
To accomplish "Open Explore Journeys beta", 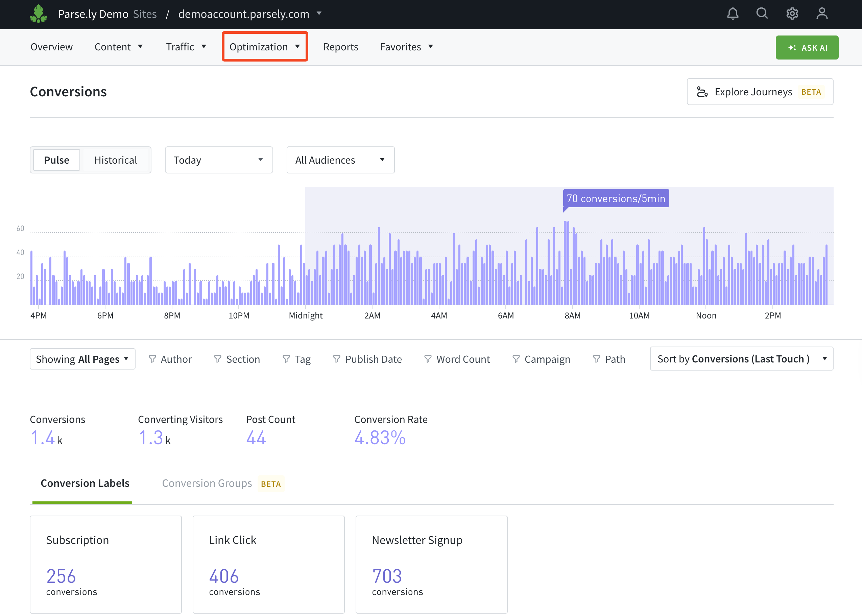I will pyautogui.click(x=760, y=92).
